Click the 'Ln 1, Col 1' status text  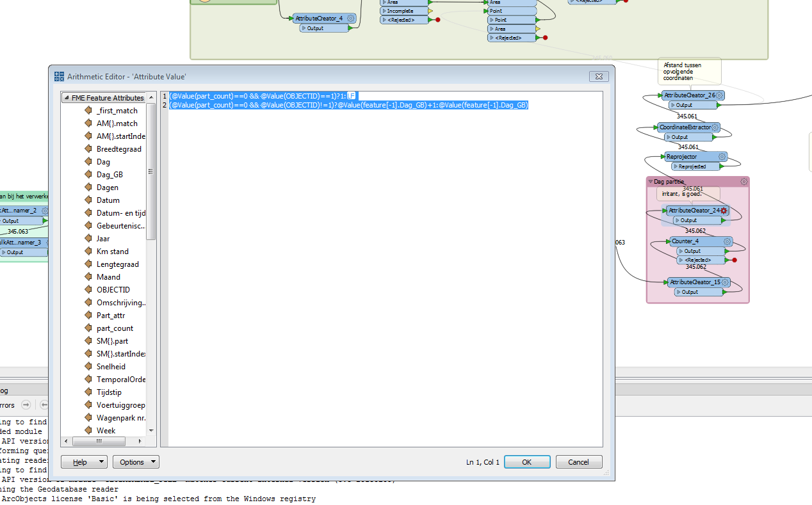point(483,462)
